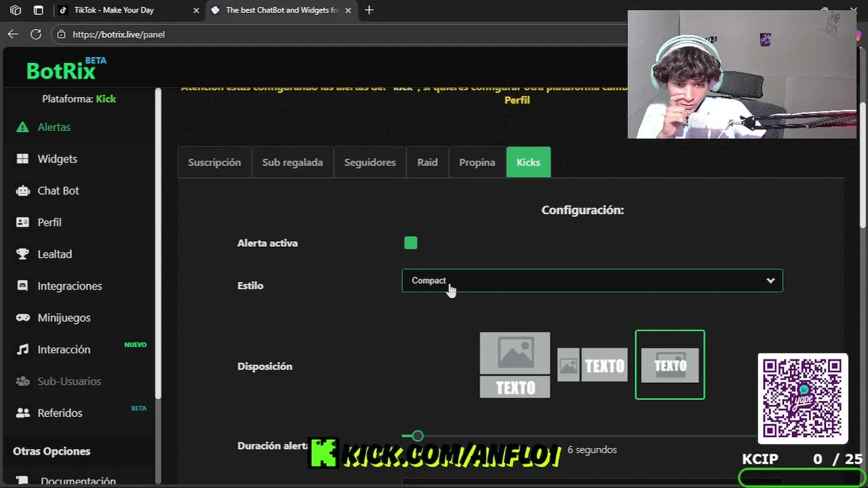Click the browser back arrow
Screen dimensions: 868x488
point(13,34)
